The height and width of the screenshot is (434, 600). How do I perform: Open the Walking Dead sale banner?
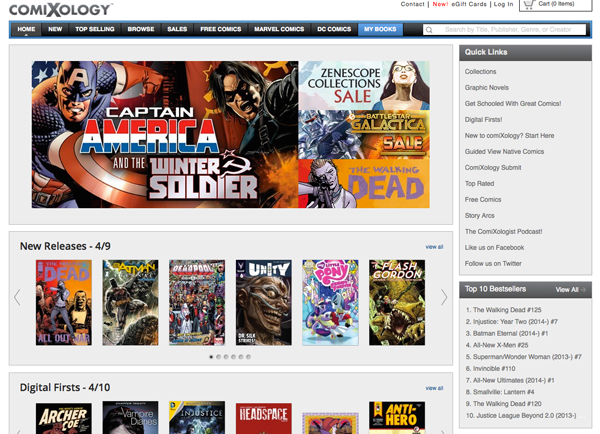(x=363, y=184)
